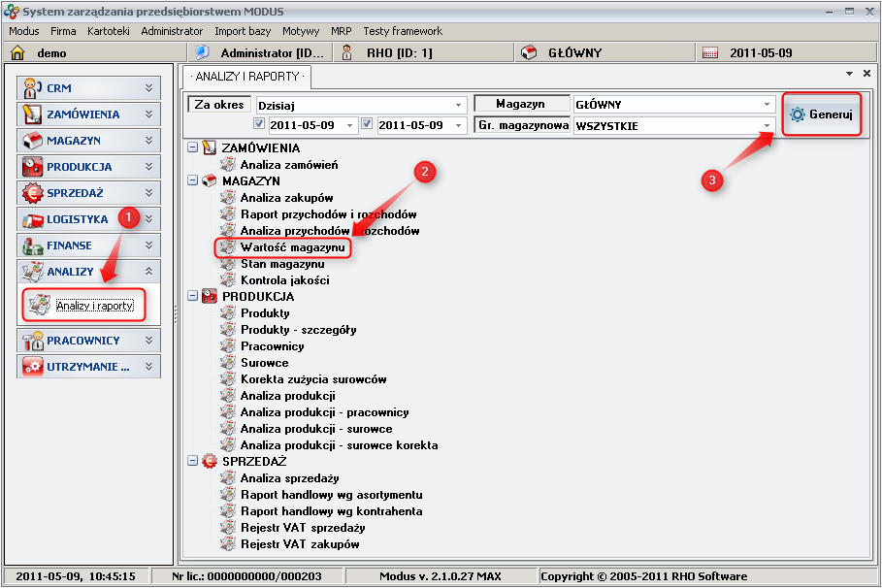Open Rejestr VAT sprzedaży report
The width and height of the screenshot is (882, 588).
(302, 528)
